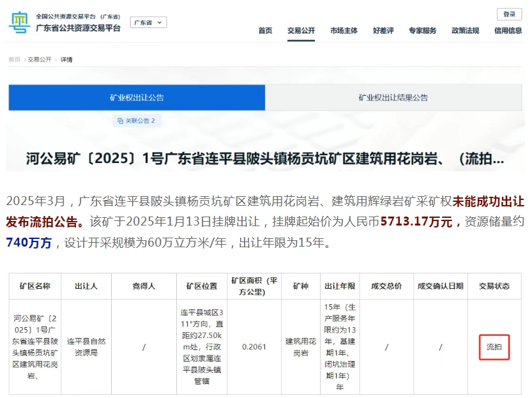532x398 pixels.
Task: Click the 首页 breadcrumb link
Action: pos(14,59)
